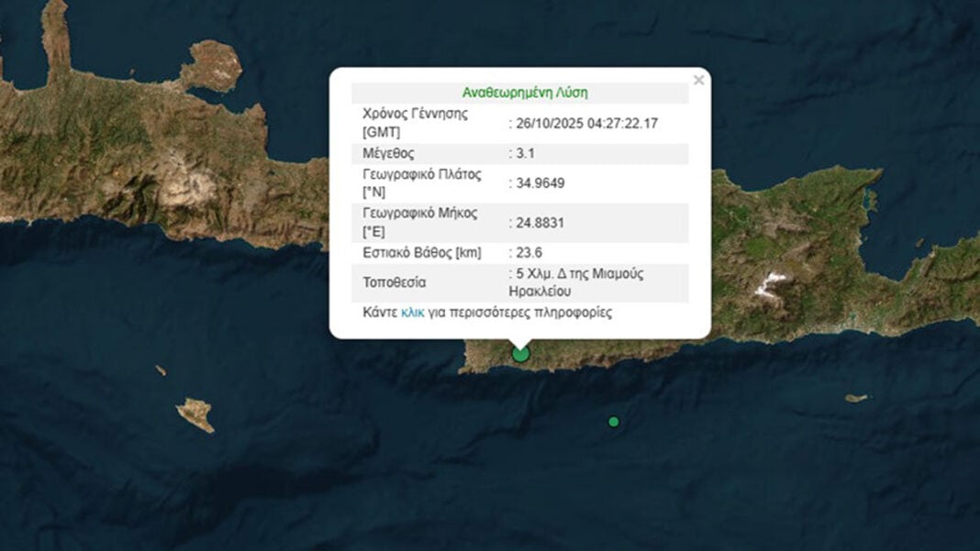
Task: Click Gavdos island southwest of Crete
Action: (x=195, y=414)
